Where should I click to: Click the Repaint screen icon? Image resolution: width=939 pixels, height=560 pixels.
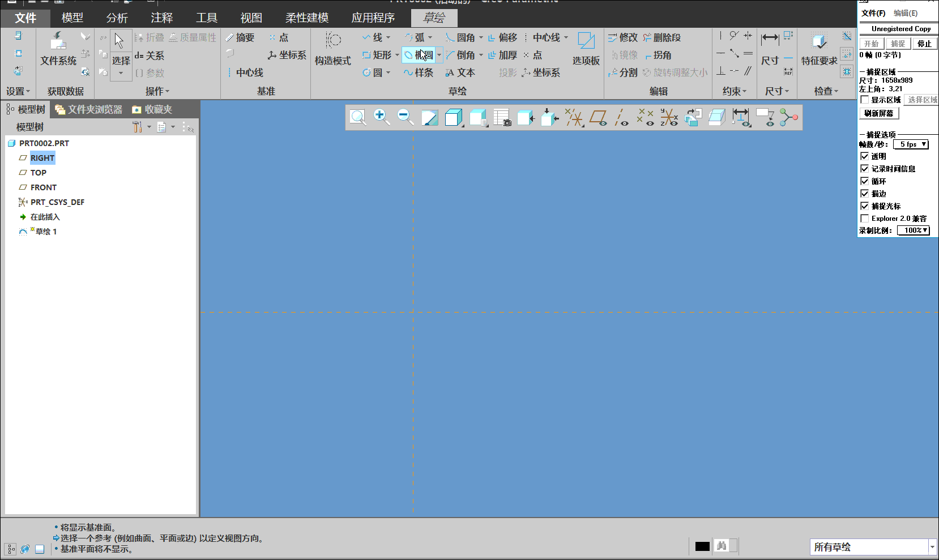tap(430, 117)
